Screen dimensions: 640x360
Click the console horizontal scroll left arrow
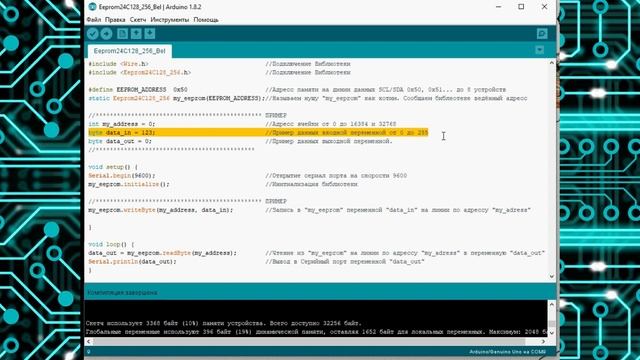(x=89, y=341)
